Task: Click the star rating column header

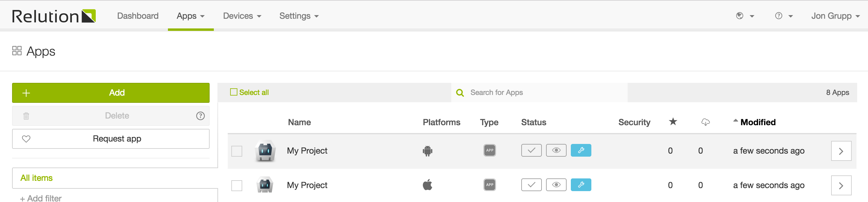Action: [673, 122]
